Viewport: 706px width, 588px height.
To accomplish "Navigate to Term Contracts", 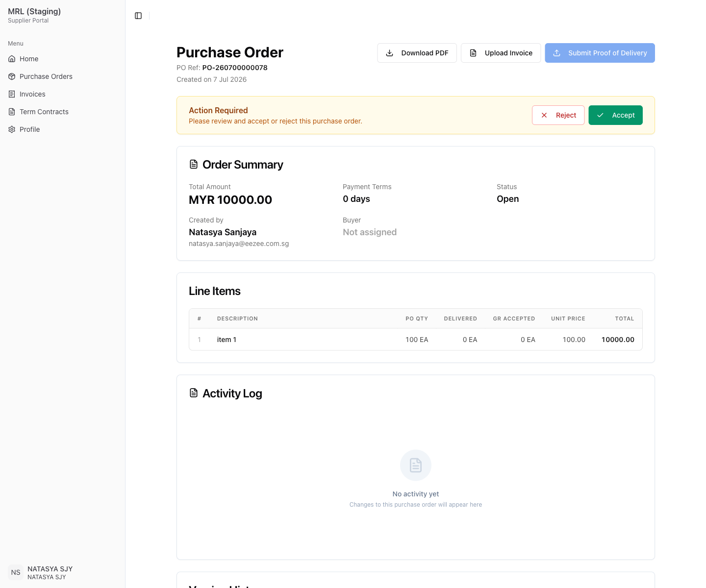I will (x=63, y=112).
